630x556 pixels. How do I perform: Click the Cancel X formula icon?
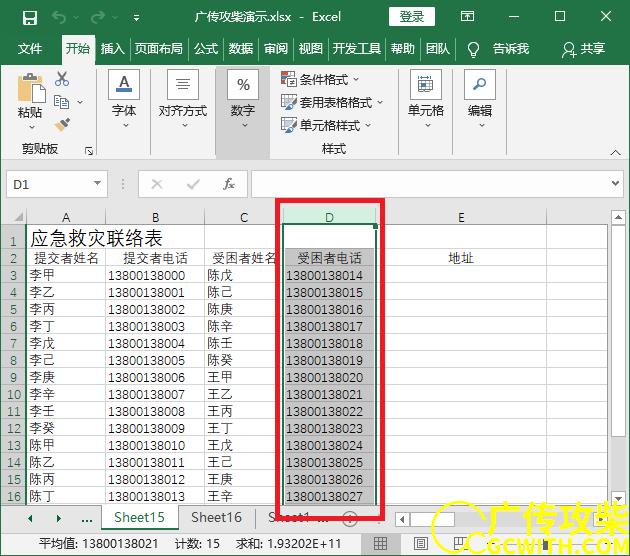tap(157, 184)
